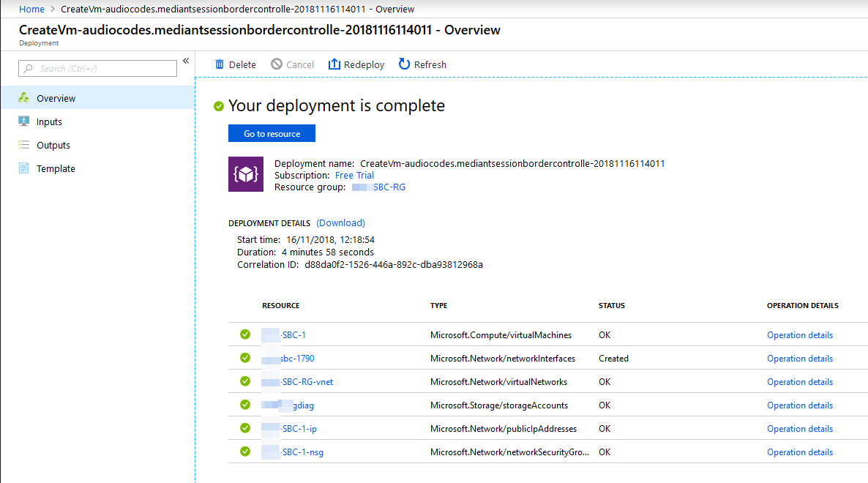The width and height of the screenshot is (868, 483).
Task: Open the SBC-RG-vnet virtual network resource
Action: coord(297,382)
